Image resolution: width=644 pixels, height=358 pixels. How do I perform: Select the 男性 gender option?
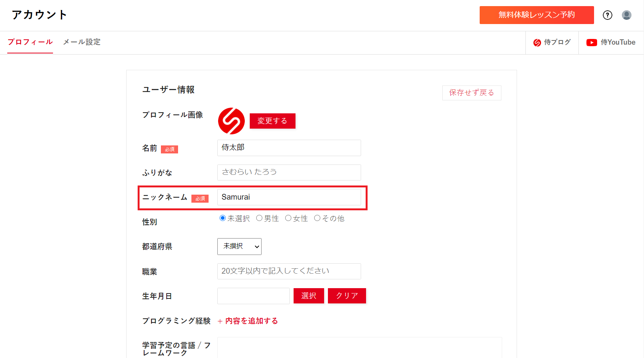click(x=259, y=218)
